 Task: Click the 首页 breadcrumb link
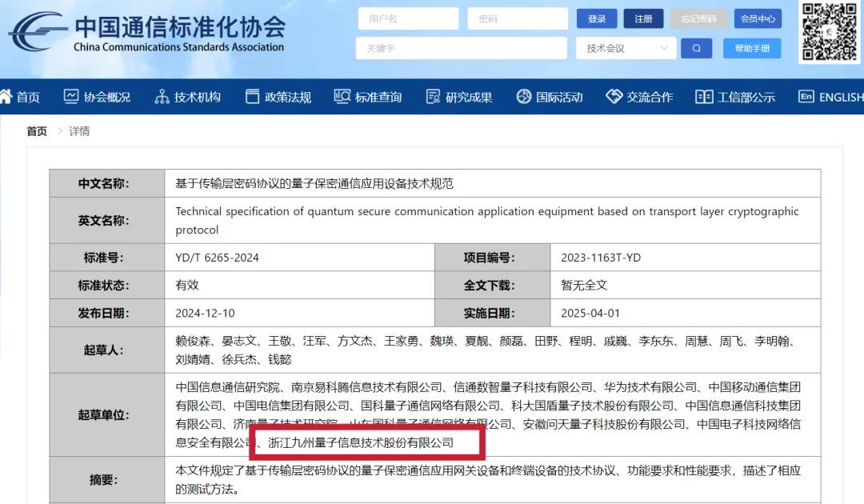coord(37,131)
